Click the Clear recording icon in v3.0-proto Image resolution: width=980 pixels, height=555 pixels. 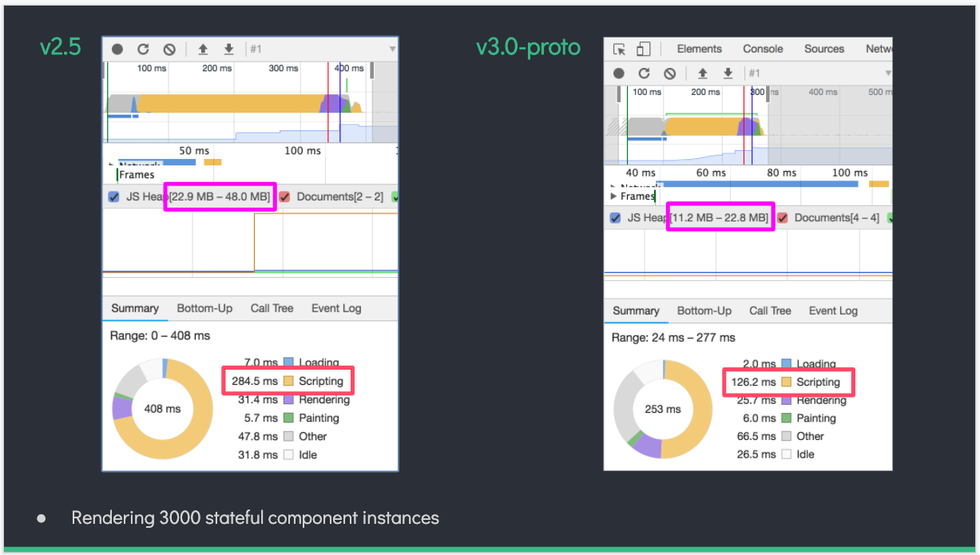tap(670, 73)
